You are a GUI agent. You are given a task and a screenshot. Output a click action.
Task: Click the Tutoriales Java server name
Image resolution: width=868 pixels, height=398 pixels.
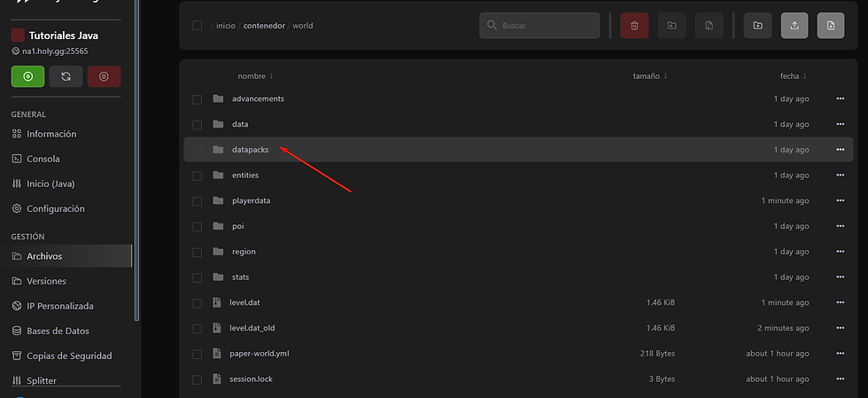(x=64, y=35)
